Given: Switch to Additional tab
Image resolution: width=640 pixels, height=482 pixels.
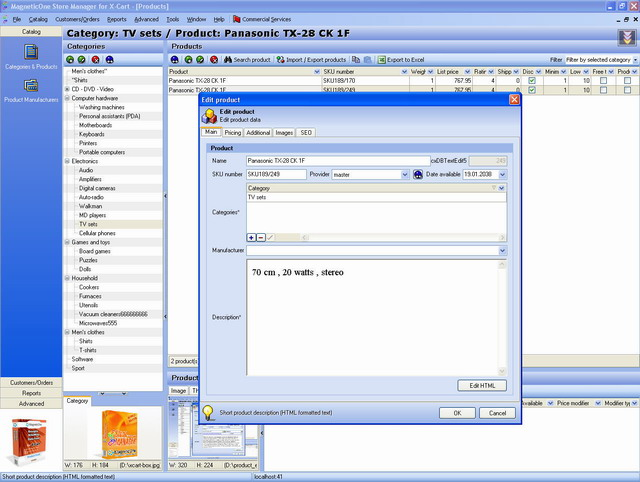Looking at the screenshot, I should 258,133.
